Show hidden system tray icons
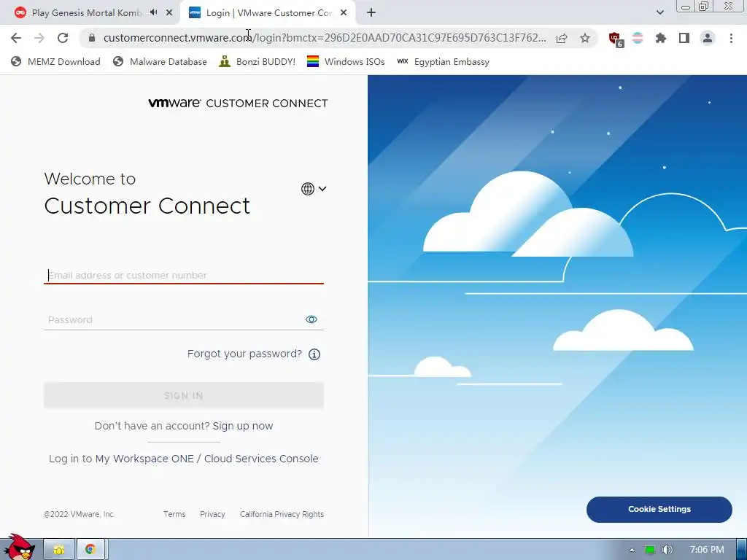Screen dimensions: 747x560 click(x=632, y=550)
